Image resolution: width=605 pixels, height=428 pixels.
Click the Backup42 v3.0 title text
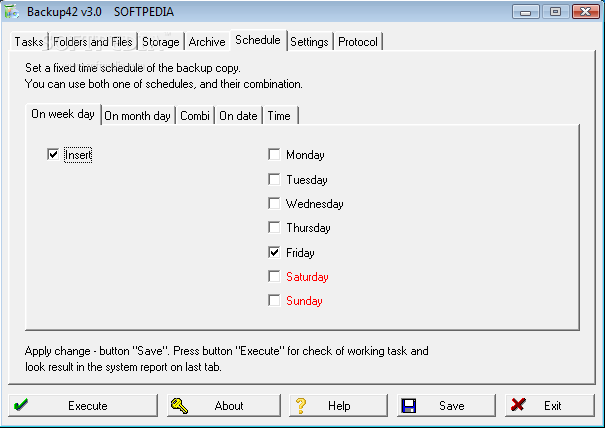click(x=64, y=12)
